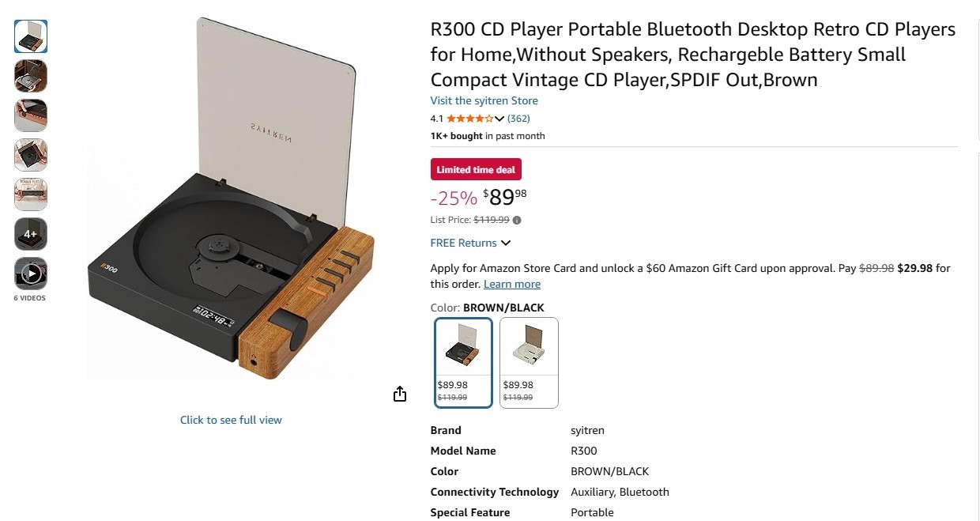Select the fourth product thumbnail image
This screenshot has height=521, width=980.
click(31, 155)
